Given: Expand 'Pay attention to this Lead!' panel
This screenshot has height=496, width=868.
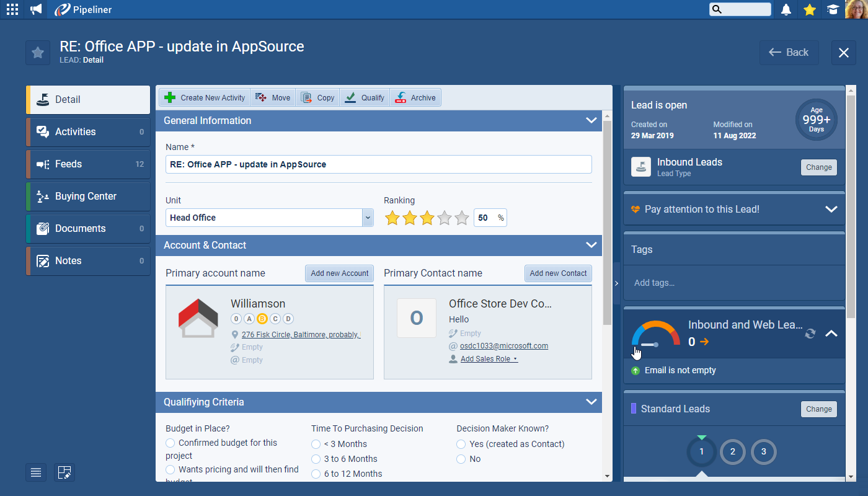Looking at the screenshot, I should click(x=831, y=210).
